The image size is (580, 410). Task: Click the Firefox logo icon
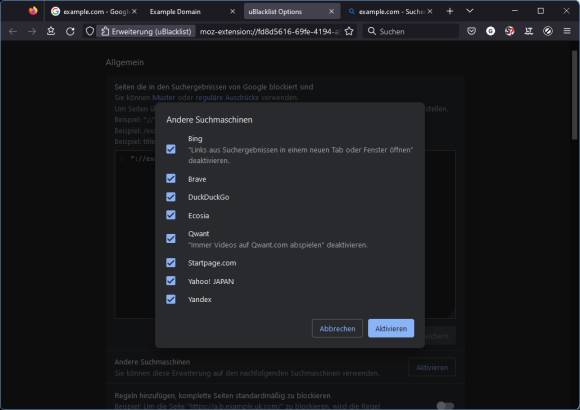pos(33,11)
